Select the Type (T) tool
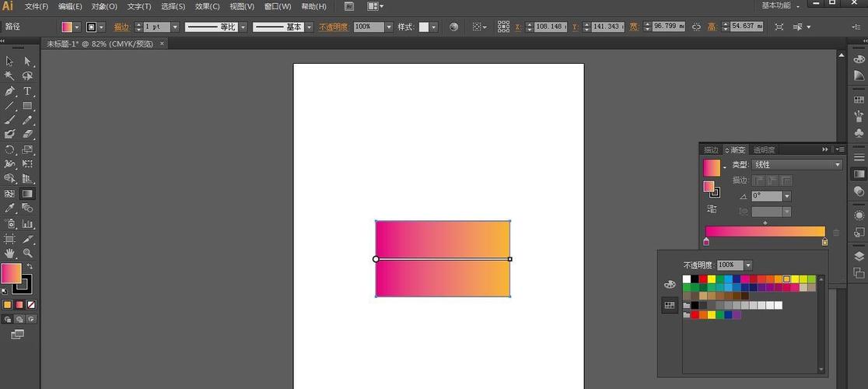The image size is (868, 389). pos(27,91)
